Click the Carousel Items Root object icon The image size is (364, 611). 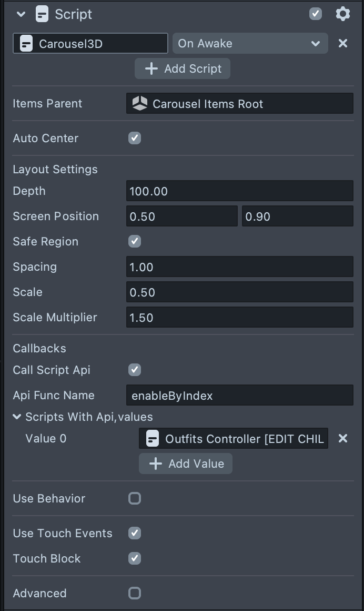(140, 104)
